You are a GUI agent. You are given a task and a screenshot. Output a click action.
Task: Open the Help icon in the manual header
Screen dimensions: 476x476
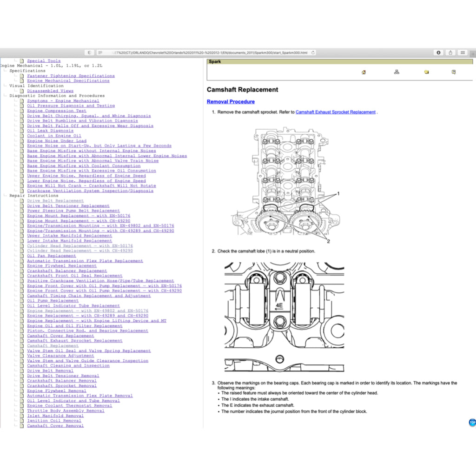coord(454,72)
